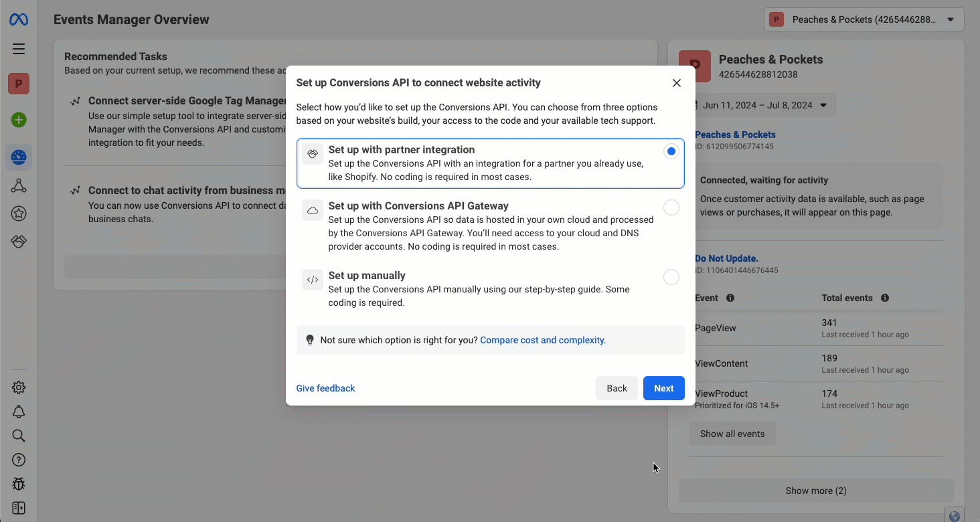Image resolution: width=980 pixels, height=522 pixels.
Task: Click the code icon beside Set up manually
Action: point(313,280)
